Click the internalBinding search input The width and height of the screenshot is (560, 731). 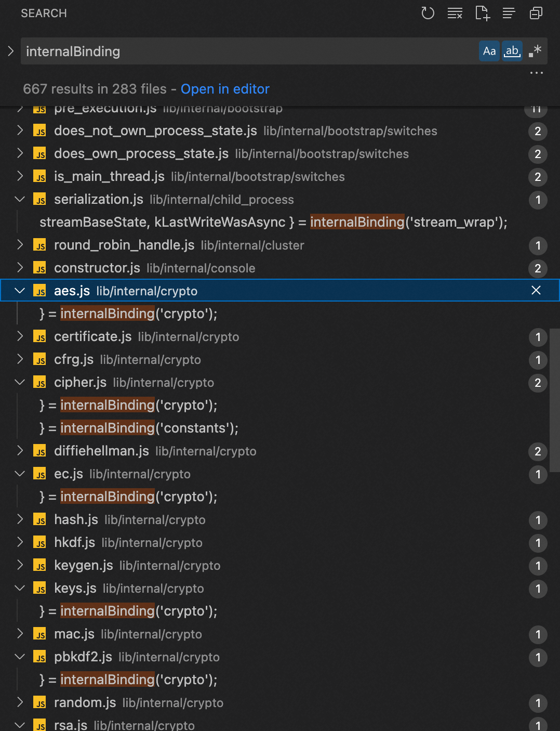click(248, 51)
